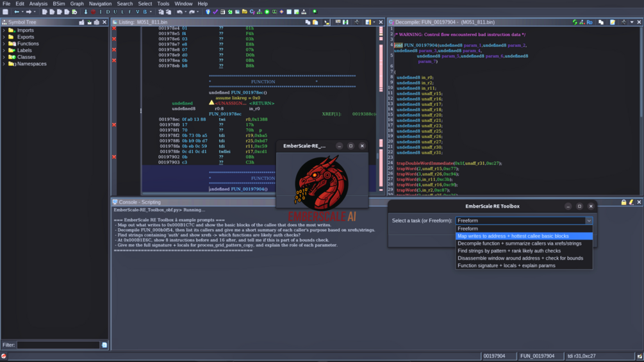Screen dimensions: 644x362
Task: Open the Search menu
Action: pos(124,4)
